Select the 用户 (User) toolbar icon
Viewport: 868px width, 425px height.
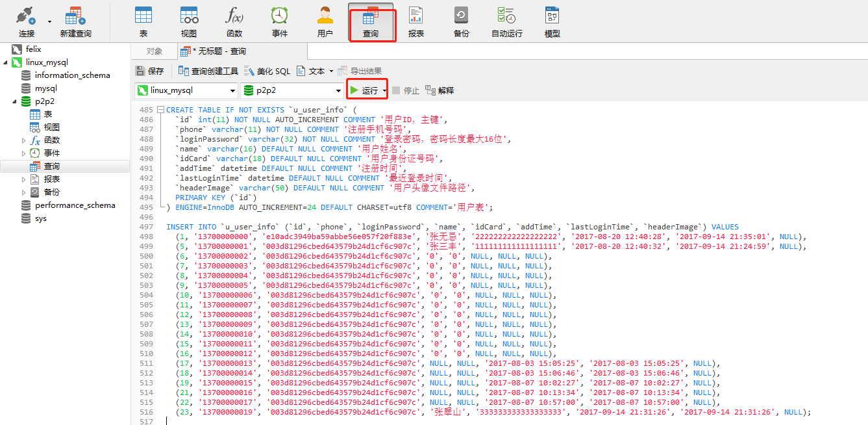325,21
